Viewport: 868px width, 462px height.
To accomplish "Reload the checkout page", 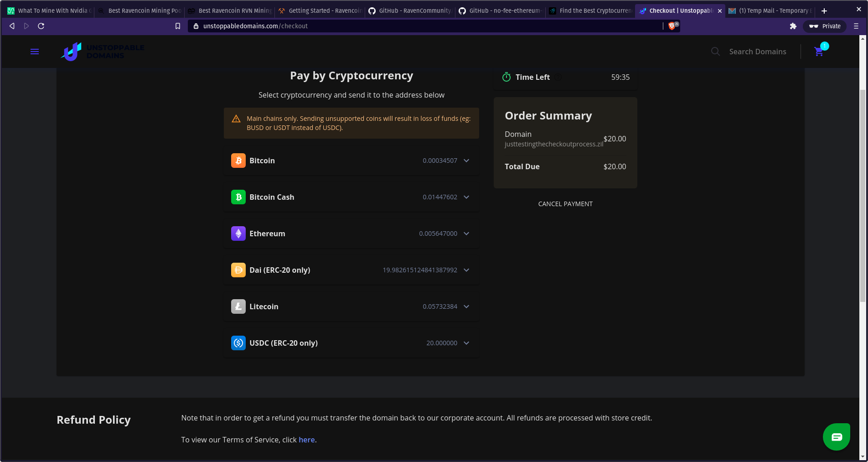I will (x=41, y=26).
